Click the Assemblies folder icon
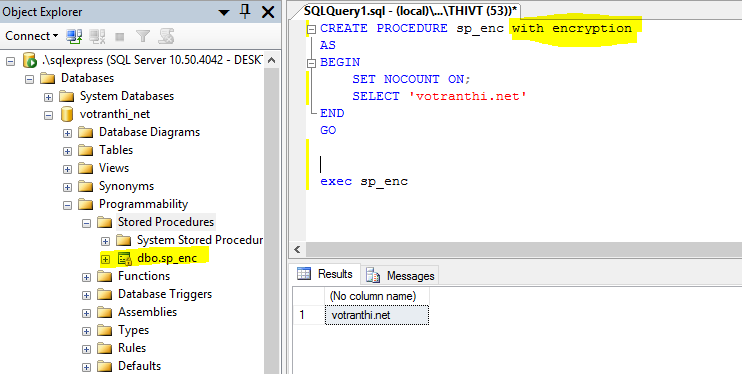The image size is (742, 374). 105,312
